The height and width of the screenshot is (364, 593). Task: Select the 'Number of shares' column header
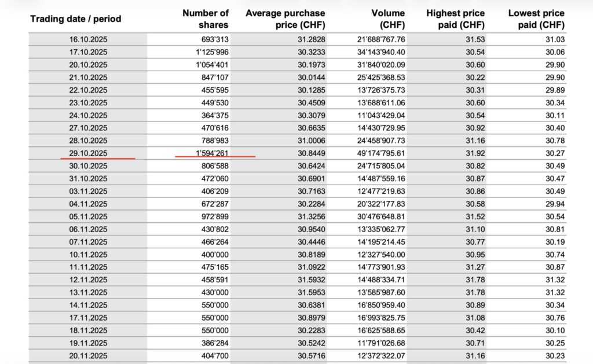206,19
